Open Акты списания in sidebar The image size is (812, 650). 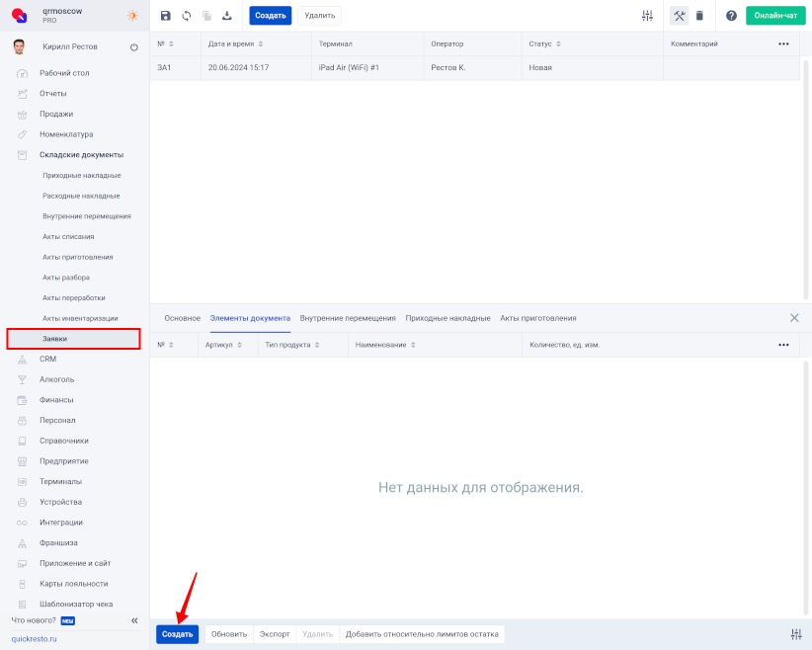[68, 237]
